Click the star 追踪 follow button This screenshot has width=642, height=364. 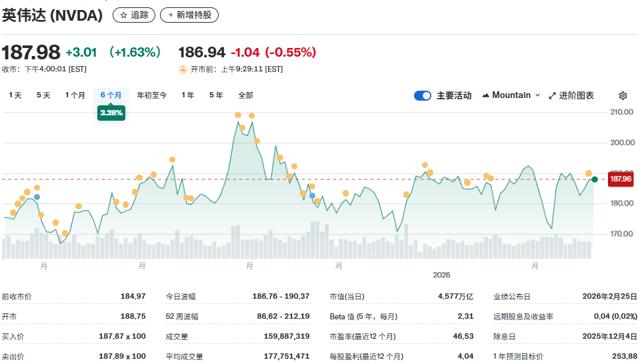coord(134,15)
